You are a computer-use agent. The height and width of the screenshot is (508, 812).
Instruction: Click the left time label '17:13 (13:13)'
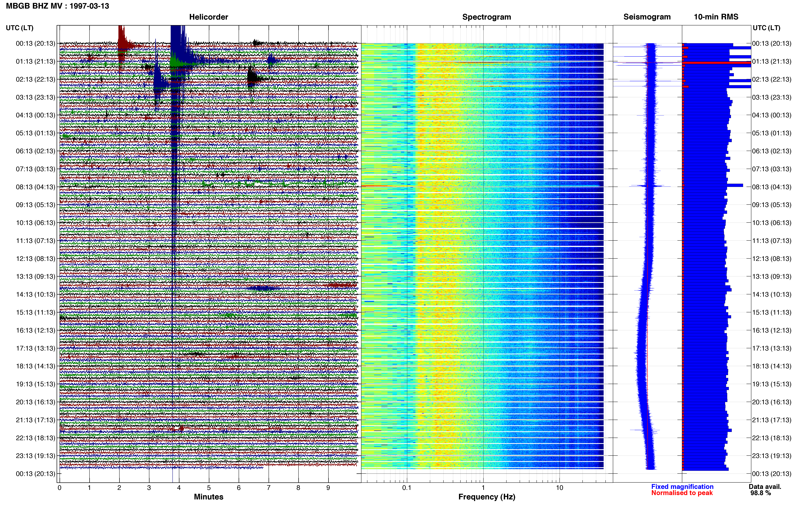(x=36, y=348)
